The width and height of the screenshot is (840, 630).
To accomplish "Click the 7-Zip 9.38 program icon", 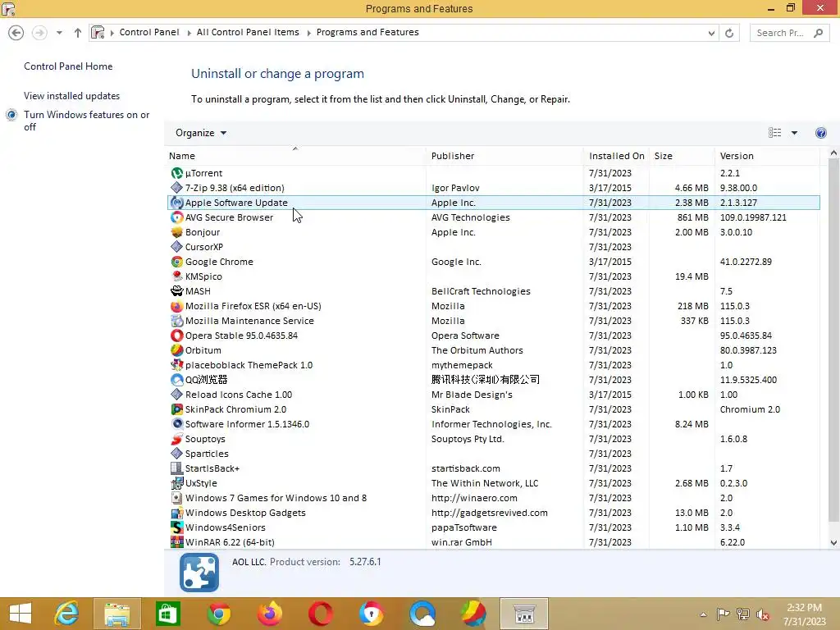I will click(x=177, y=188).
